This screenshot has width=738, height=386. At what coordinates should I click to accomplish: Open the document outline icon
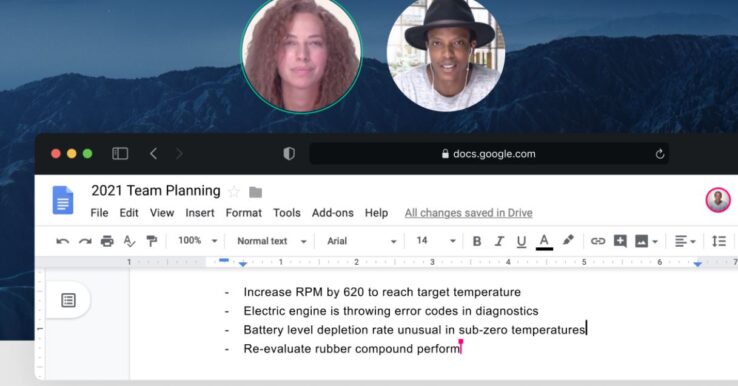pos(69,300)
